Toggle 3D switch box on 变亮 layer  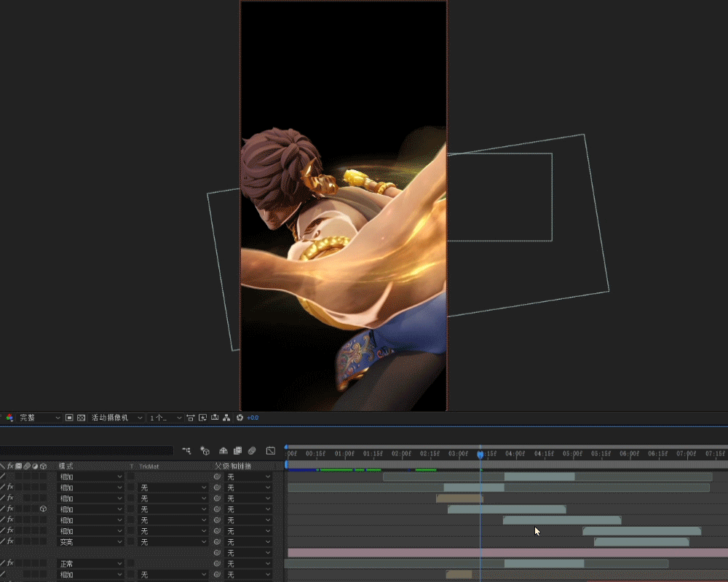click(43, 541)
